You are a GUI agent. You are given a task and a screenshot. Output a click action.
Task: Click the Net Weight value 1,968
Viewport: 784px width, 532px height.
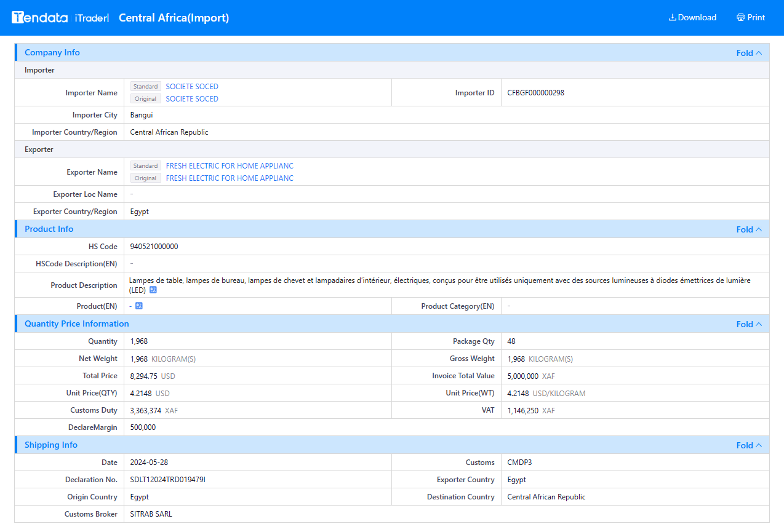[x=139, y=359]
